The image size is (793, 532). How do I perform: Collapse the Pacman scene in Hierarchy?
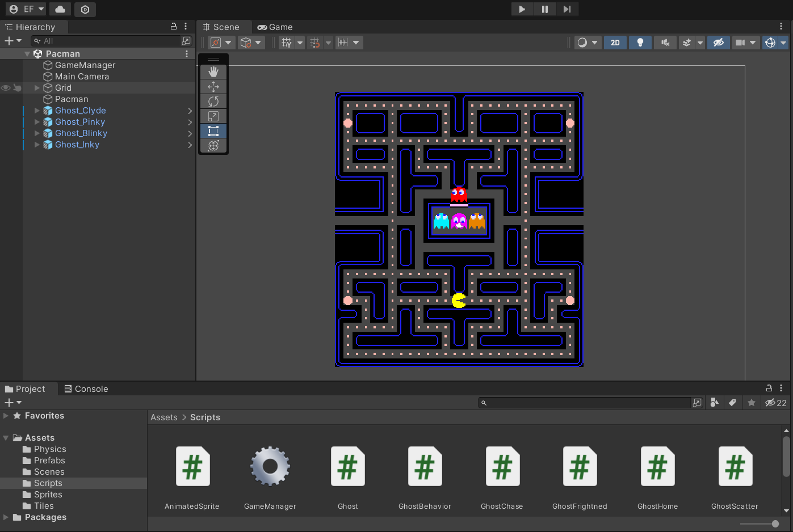[27, 54]
